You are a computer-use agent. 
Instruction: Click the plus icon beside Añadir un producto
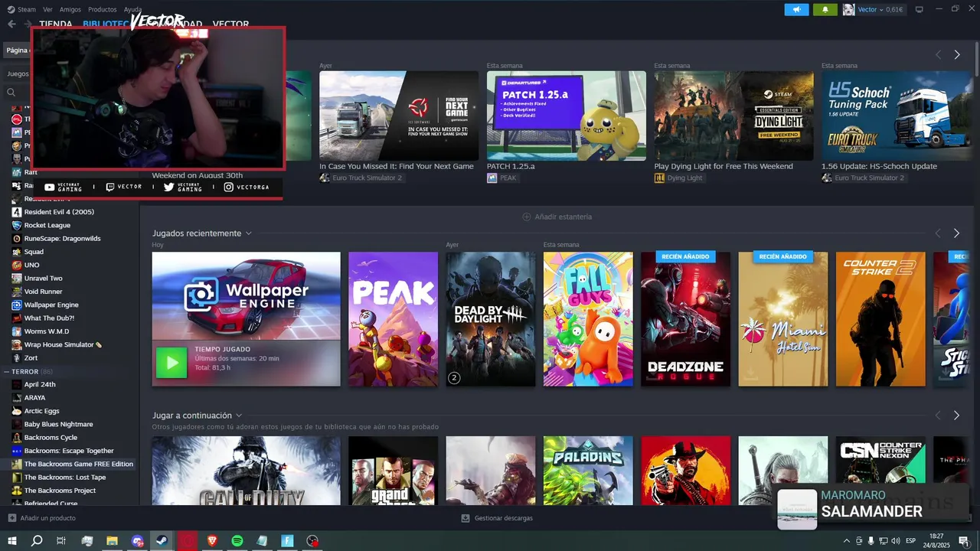click(x=11, y=518)
